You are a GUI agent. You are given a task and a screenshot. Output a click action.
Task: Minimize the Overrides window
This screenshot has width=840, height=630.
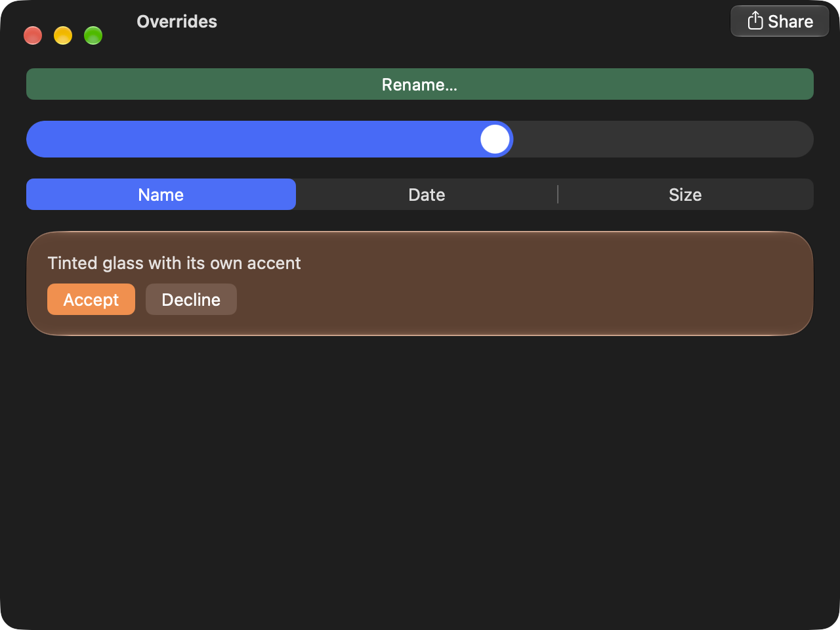(63, 35)
